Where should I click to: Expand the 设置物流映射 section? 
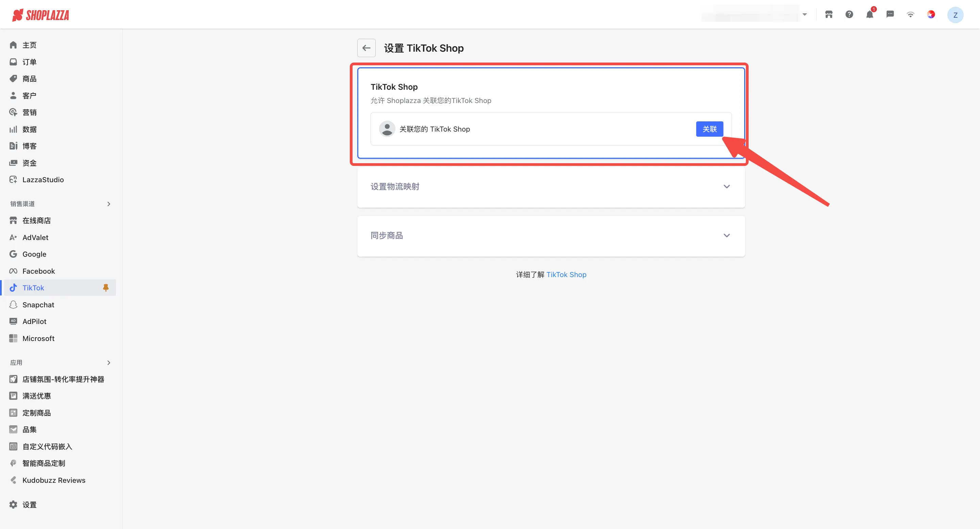coord(551,187)
